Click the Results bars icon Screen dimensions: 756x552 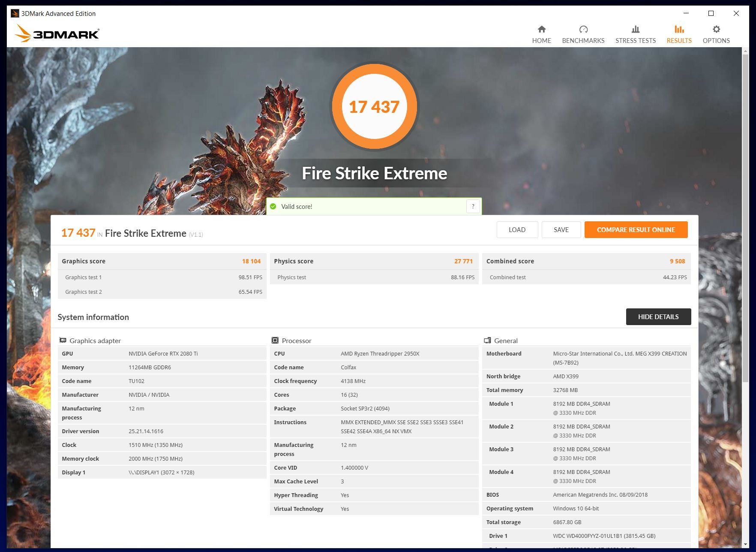coord(679,29)
